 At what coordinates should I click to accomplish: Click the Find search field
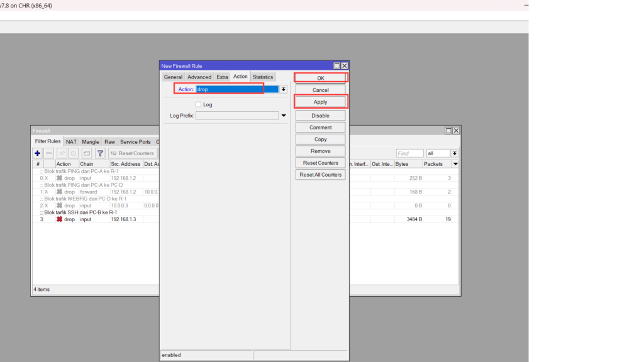409,153
